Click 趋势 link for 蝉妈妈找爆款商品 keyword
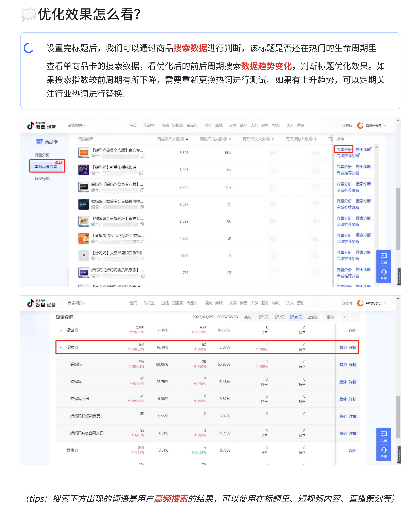Viewport: 420px width, 514px height. (343, 417)
